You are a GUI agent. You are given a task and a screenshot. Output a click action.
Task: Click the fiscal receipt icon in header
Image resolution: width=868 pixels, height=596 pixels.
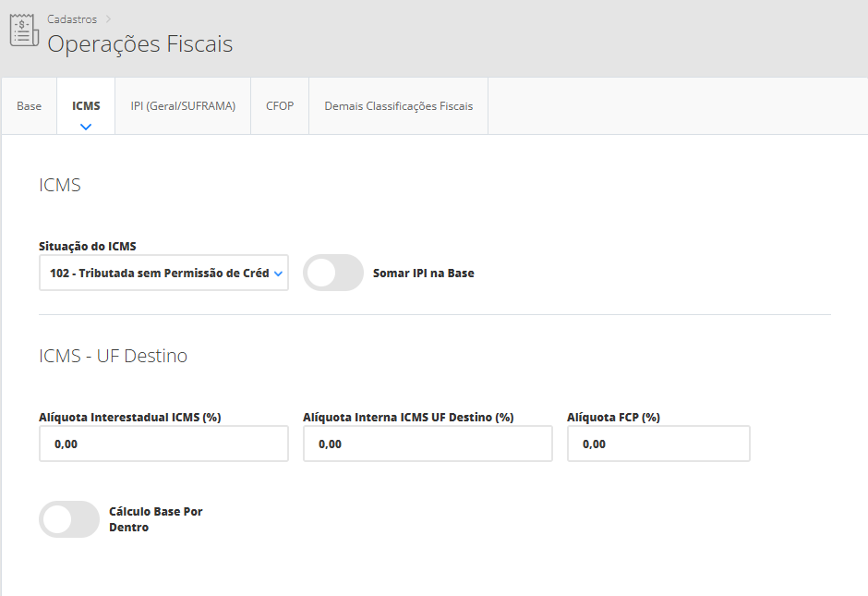24,31
